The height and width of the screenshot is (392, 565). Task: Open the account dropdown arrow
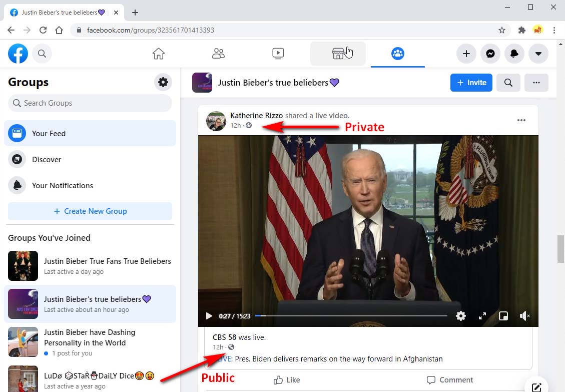[x=538, y=54]
